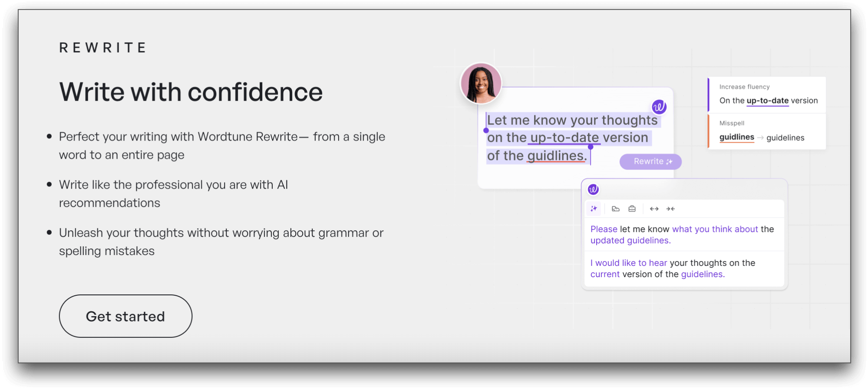Click the purple Rewrite button
Viewport: 868px width, 389px height.
coord(650,161)
